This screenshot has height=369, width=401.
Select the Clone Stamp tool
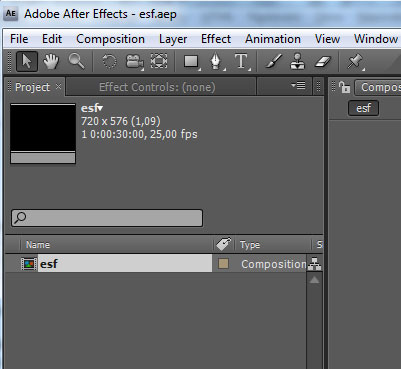[297, 61]
